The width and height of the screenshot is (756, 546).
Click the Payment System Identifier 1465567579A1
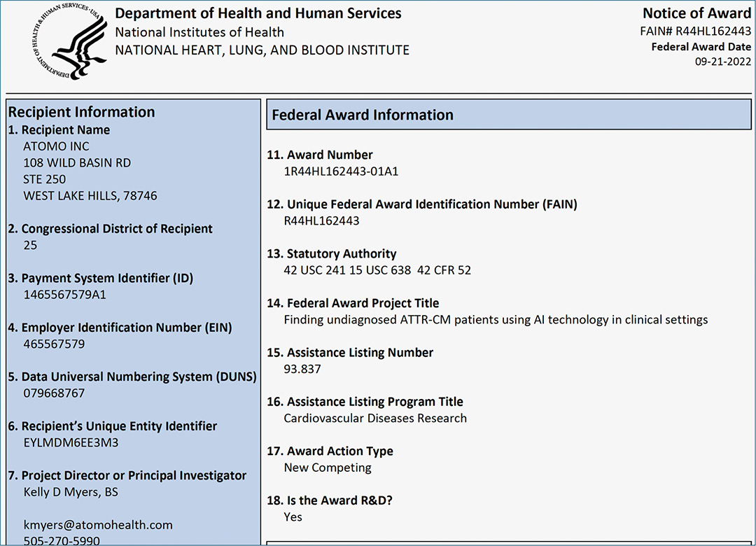click(x=64, y=295)
